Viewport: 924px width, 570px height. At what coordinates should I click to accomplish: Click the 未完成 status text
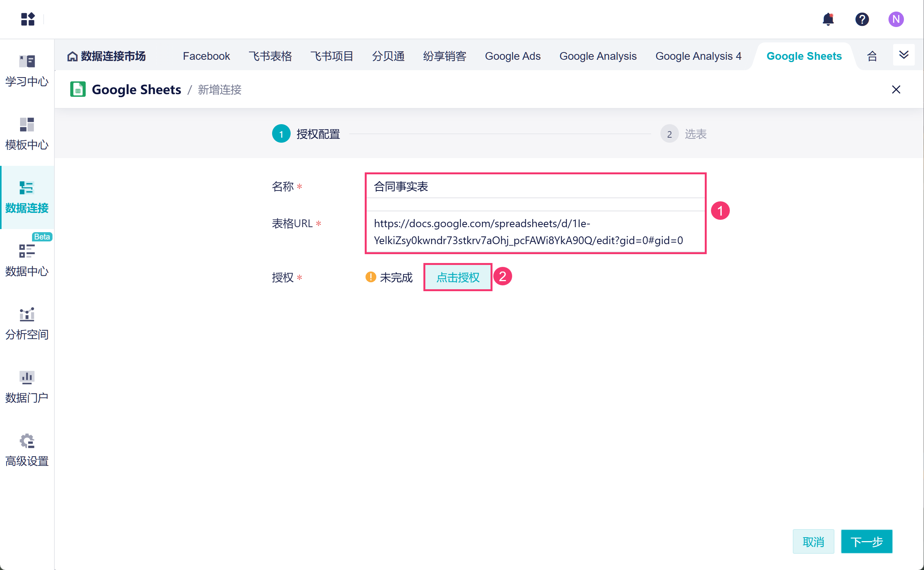click(396, 277)
